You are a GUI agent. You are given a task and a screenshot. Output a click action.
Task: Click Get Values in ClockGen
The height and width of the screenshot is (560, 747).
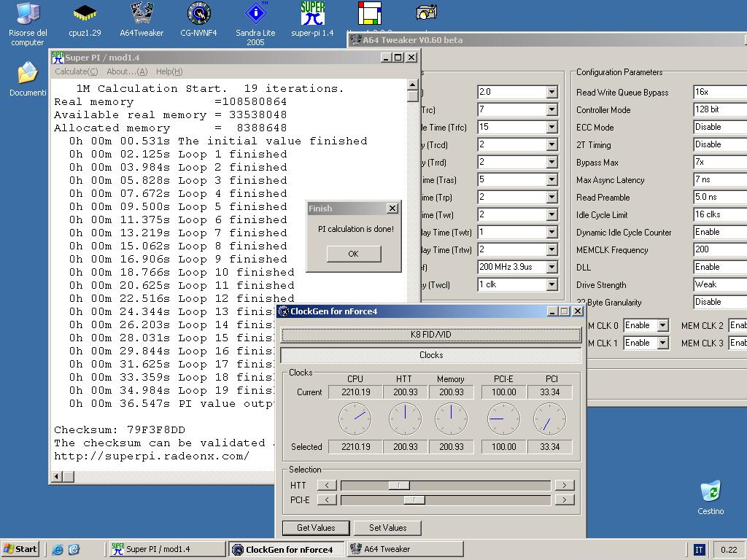tap(316, 528)
